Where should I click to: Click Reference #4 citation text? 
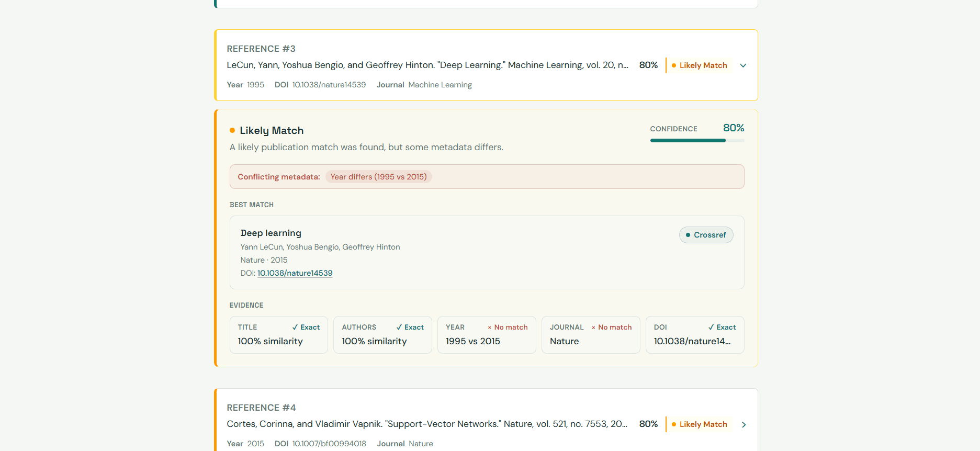[x=427, y=424]
